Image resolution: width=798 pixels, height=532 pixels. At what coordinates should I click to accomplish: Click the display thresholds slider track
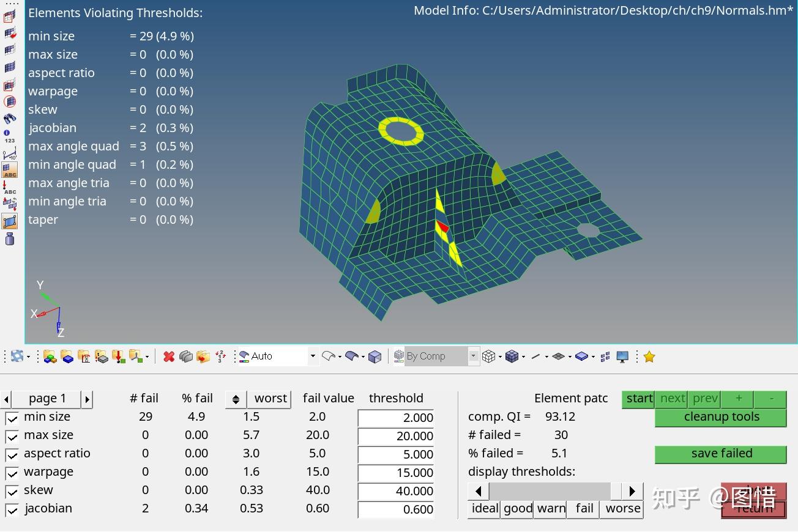(x=555, y=491)
